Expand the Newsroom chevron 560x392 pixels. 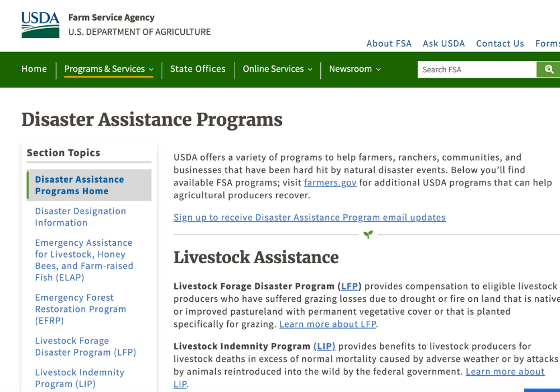tap(379, 69)
